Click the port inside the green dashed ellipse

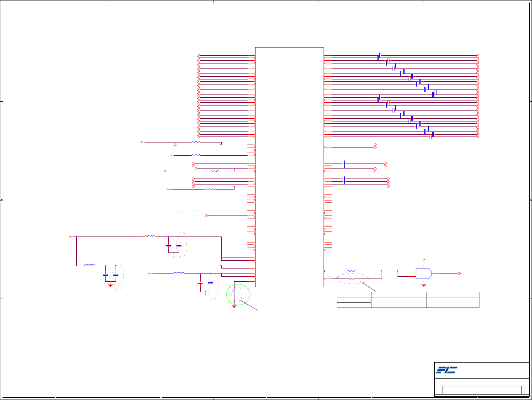(x=206, y=216)
